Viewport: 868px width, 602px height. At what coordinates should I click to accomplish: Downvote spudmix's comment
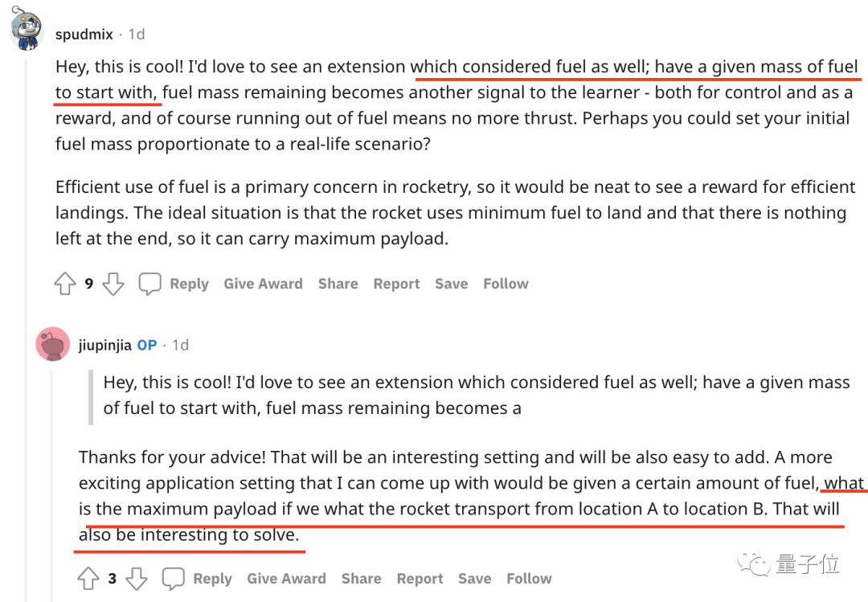(113, 284)
